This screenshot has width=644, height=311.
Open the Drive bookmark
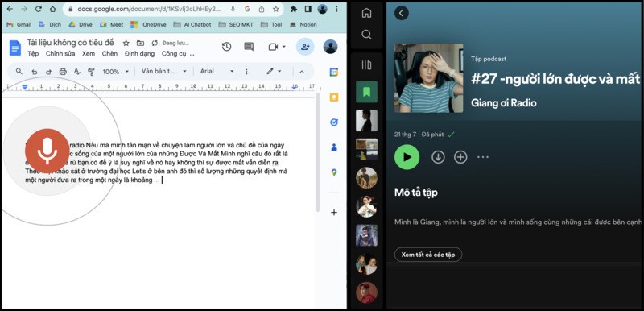point(80,25)
